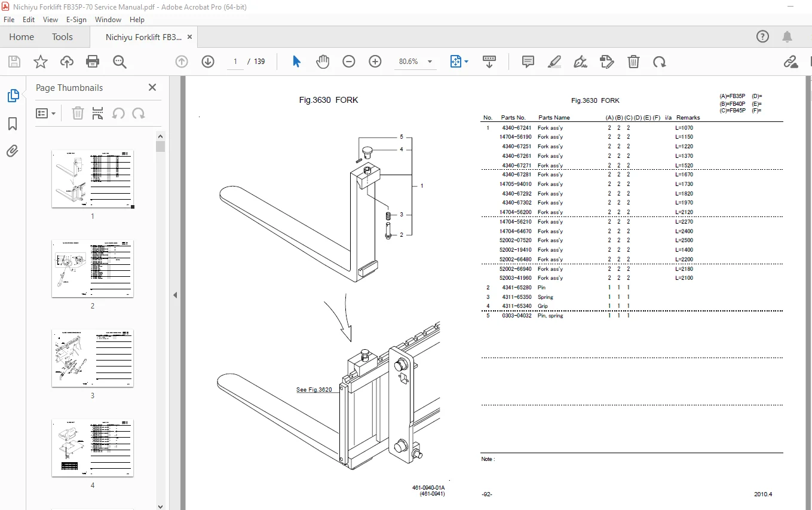The image size is (812, 510).
Task: Delete selected thumbnail pages via panel trash
Action: (78, 113)
